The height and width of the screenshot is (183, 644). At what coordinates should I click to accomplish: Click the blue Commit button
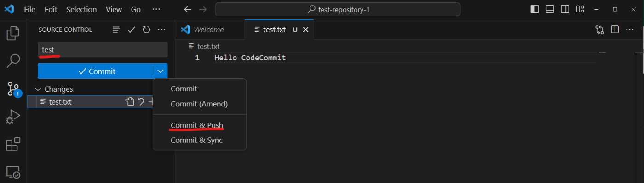click(95, 71)
